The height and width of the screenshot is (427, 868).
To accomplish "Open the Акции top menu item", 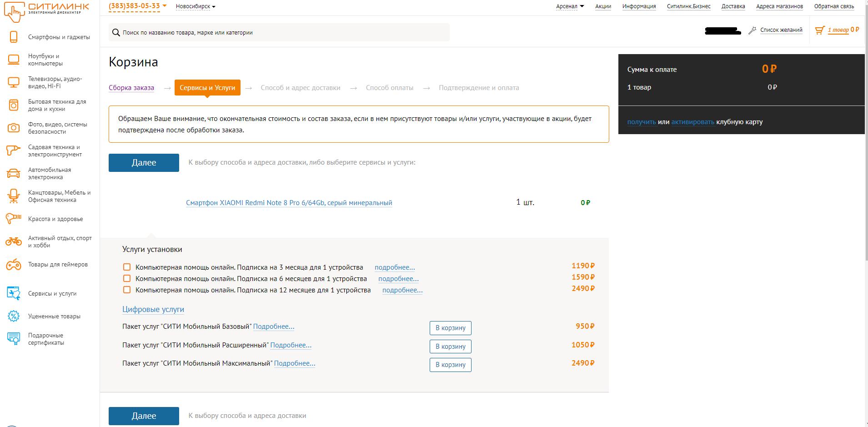I will [603, 6].
